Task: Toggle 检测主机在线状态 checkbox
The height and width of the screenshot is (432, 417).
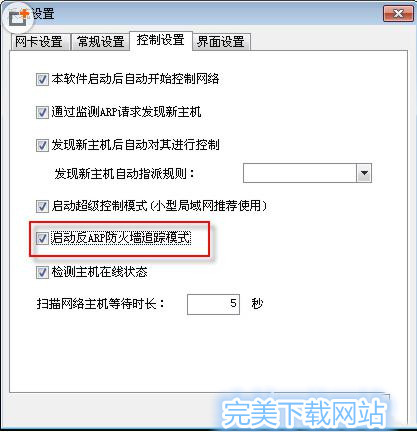Action: point(42,272)
